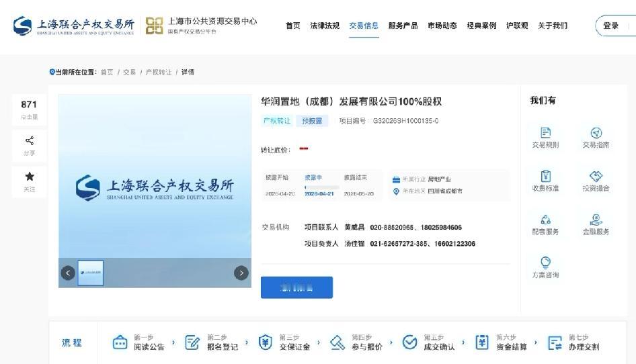Open the 沪联观 menu item
Viewport: 636px width, 364px height.
[517, 26]
